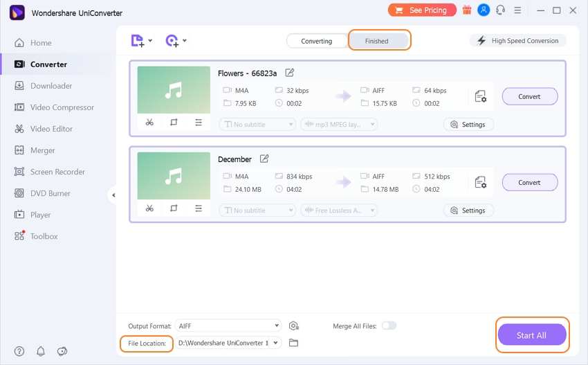
Task: Click the Flowers - 66823a file name
Action: click(247, 73)
